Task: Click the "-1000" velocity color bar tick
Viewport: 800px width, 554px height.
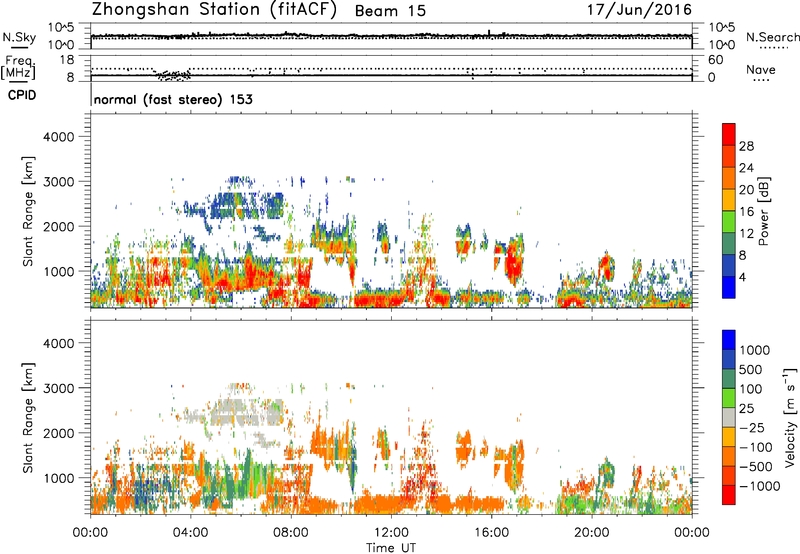Action: pyautogui.click(x=759, y=486)
